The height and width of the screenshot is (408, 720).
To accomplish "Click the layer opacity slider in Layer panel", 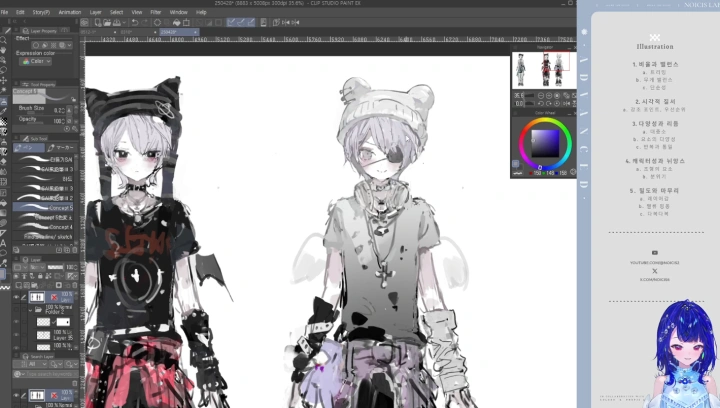I will tap(56, 267).
